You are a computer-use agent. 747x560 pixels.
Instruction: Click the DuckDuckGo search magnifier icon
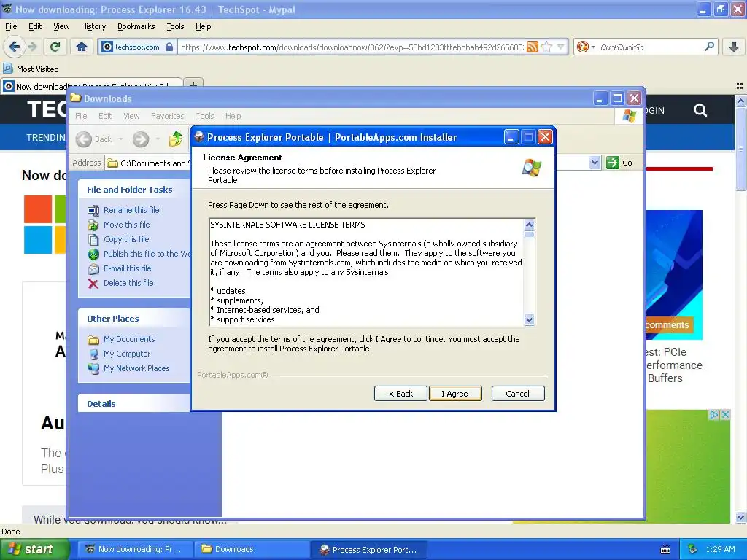(709, 47)
